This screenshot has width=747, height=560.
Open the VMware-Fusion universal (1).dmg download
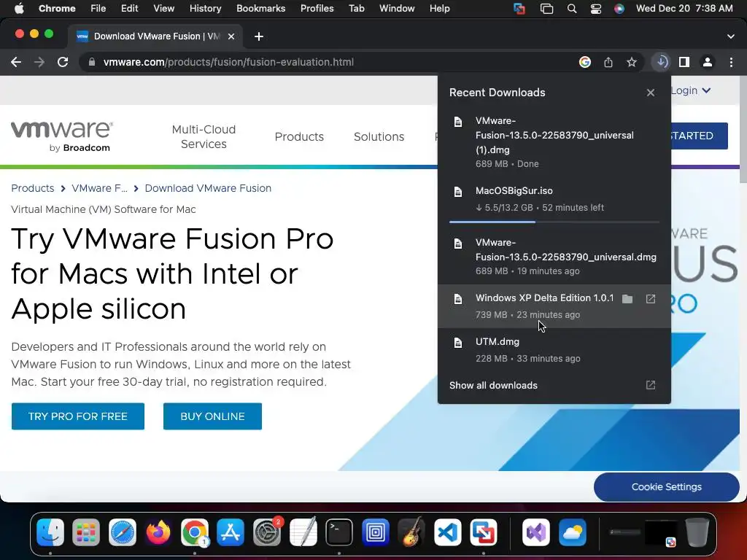click(554, 142)
